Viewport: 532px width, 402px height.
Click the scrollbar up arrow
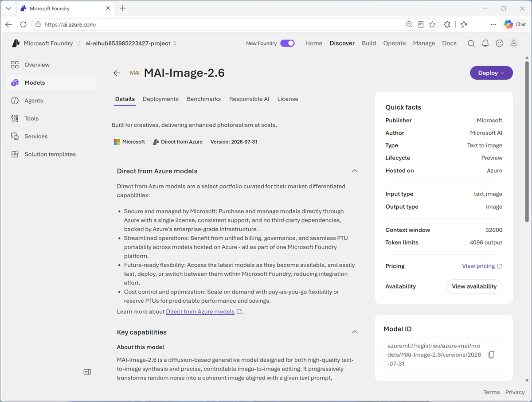click(527, 58)
